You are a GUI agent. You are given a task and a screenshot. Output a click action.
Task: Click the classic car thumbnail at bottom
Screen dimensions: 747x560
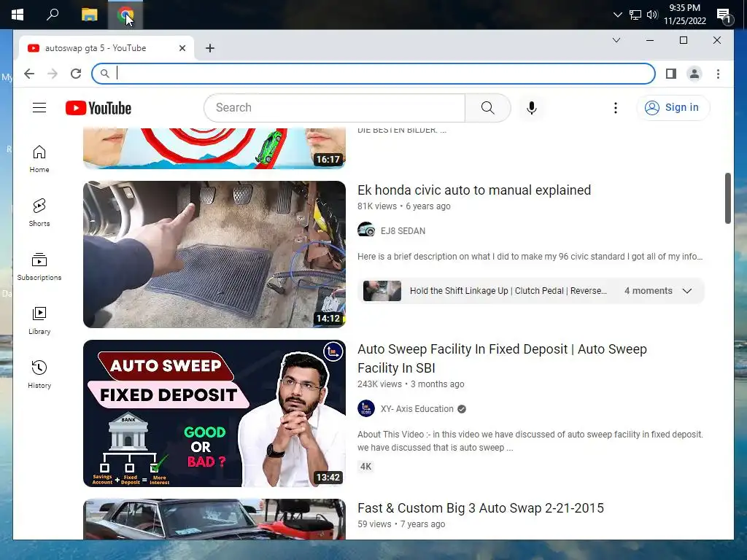[x=214, y=519]
